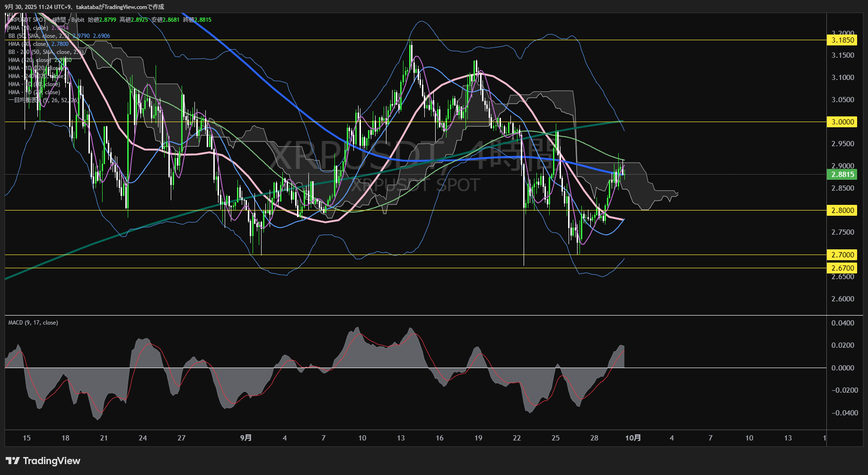Click the 27 date label on time axis
868x475 pixels.
182,438
